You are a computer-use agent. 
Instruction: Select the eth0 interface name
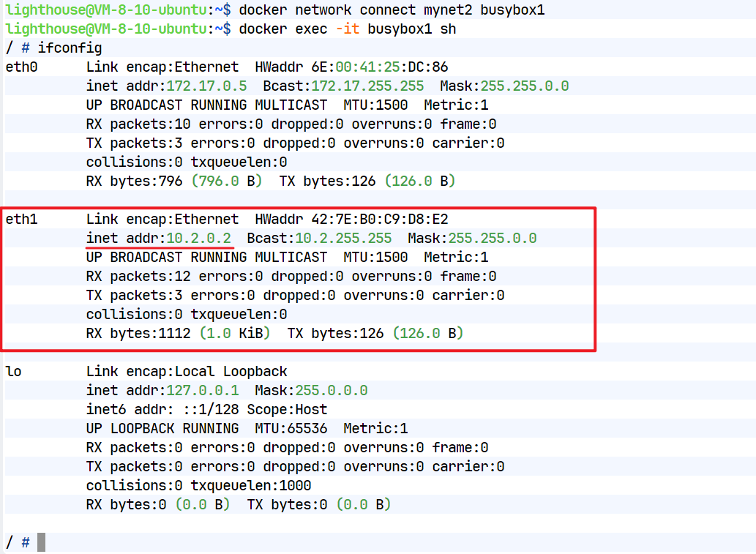pyautogui.click(x=21, y=67)
